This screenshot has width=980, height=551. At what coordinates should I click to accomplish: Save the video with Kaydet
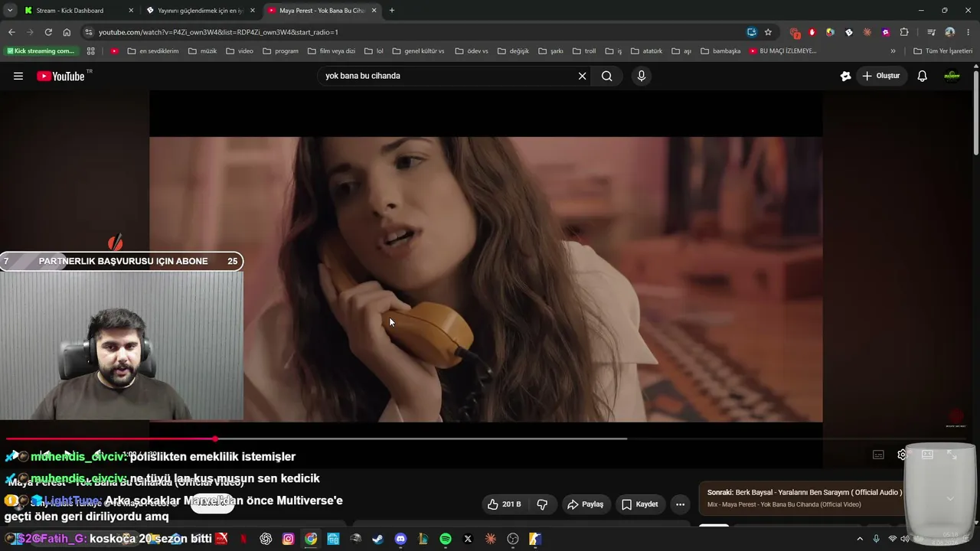(x=640, y=504)
